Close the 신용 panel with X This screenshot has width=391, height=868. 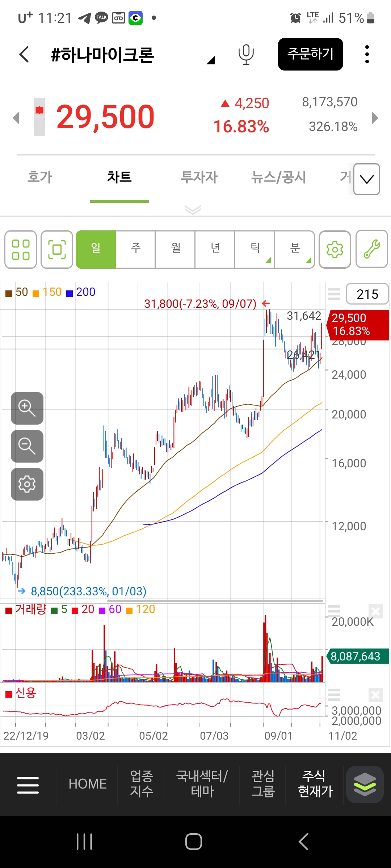(375, 695)
